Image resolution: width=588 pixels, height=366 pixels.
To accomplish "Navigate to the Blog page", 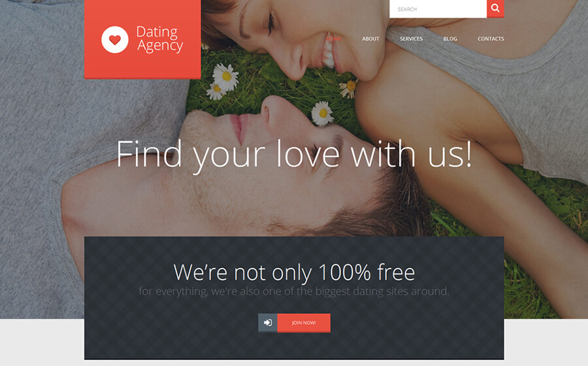I will [450, 39].
